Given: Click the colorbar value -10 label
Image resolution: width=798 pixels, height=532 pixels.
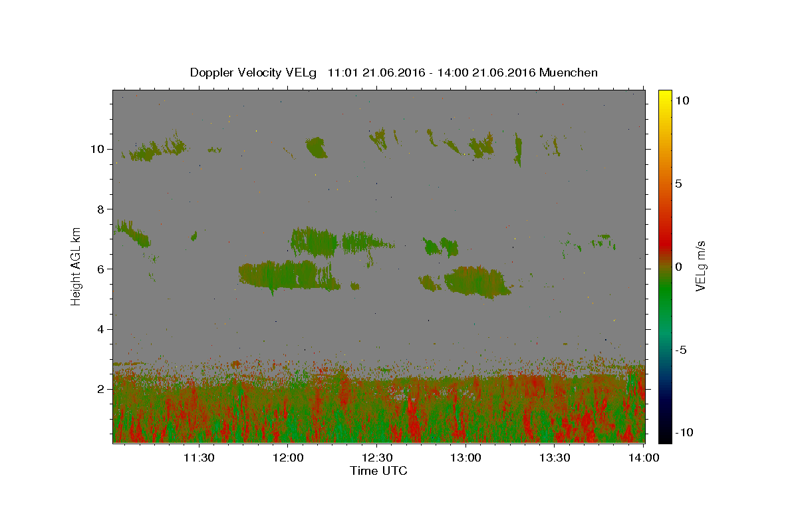Looking at the screenshot, I should [x=684, y=432].
